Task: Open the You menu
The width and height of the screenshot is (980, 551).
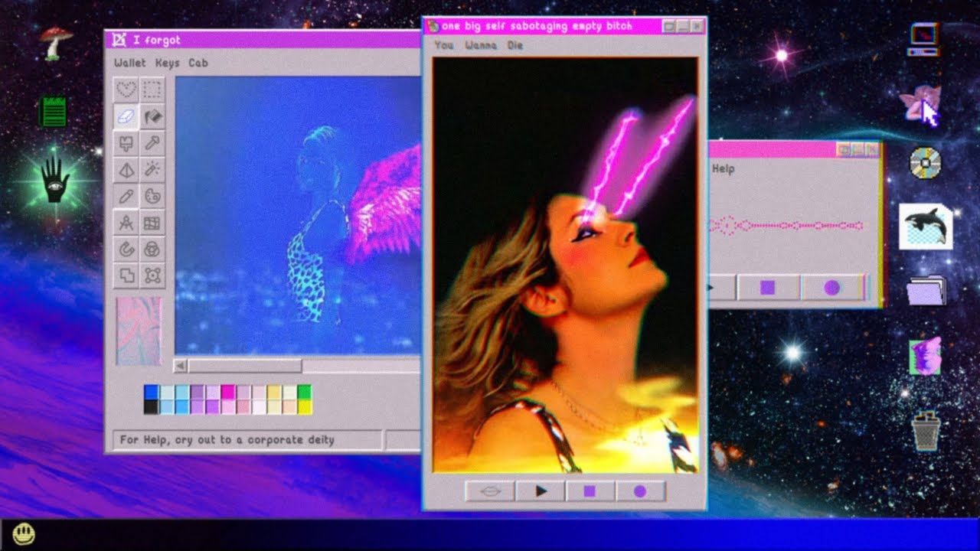Action: point(444,45)
